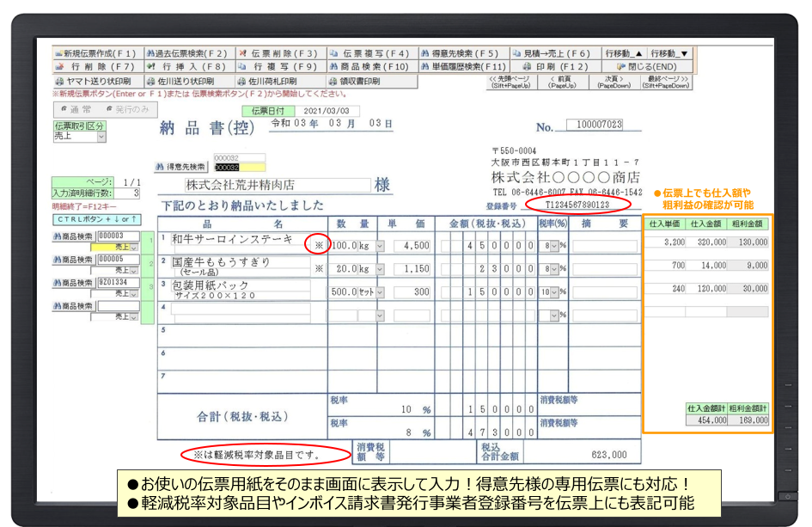Go to 最終ページ last page
This screenshot has width=812, height=527.
(x=667, y=83)
